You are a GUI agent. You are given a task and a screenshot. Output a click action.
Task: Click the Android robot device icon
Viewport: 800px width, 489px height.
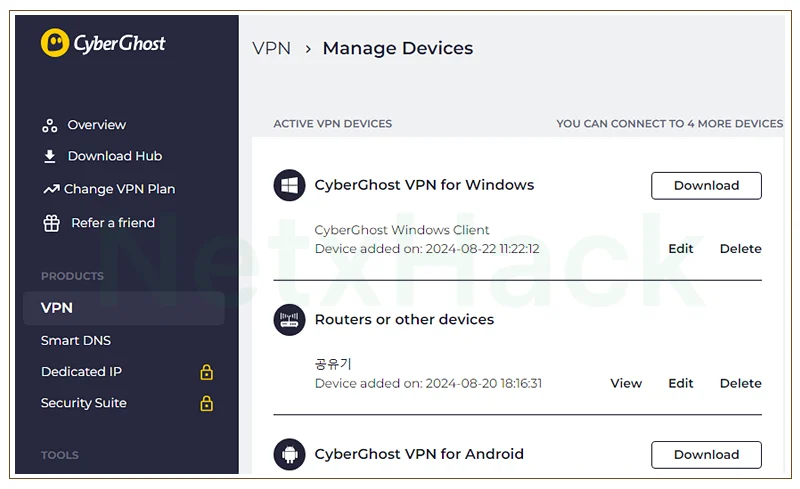click(x=289, y=454)
